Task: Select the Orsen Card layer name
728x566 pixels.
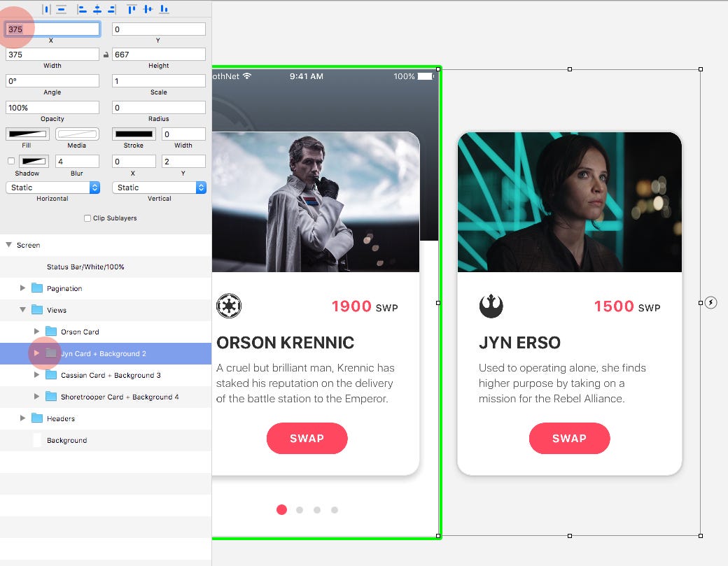Action: point(80,332)
